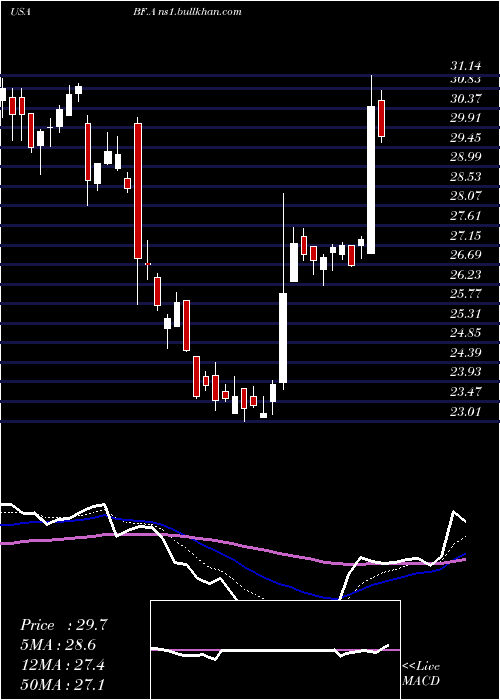This screenshot has width=500, height=700.
Task: Click the 29.45 price axis label
Action: (x=466, y=138)
